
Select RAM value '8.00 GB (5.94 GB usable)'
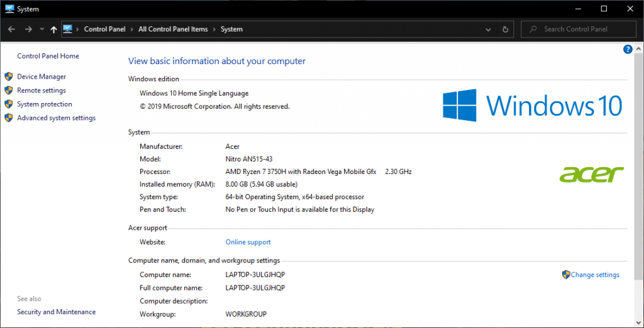pyautogui.click(x=262, y=184)
